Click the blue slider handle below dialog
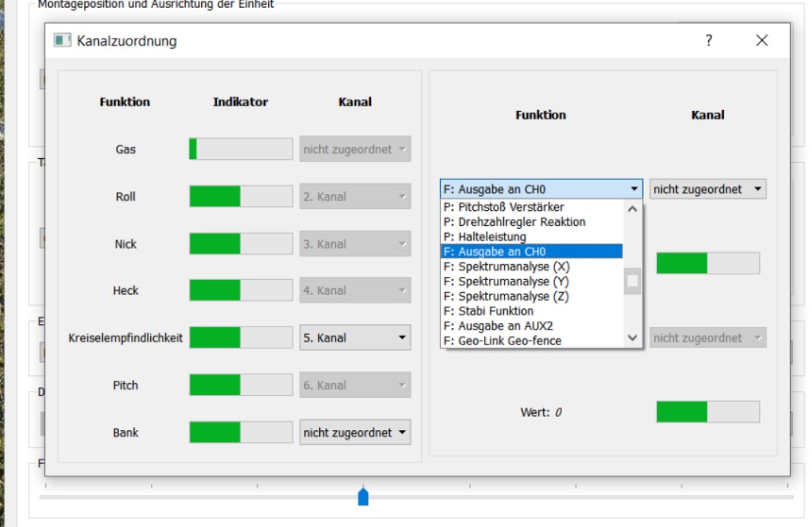This screenshot has height=527, width=812. tap(363, 497)
